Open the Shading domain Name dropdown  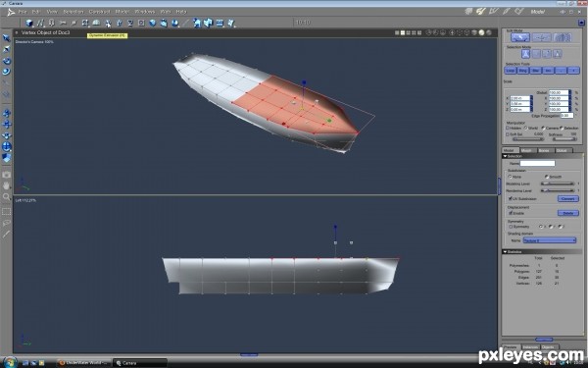click(550, 240)
